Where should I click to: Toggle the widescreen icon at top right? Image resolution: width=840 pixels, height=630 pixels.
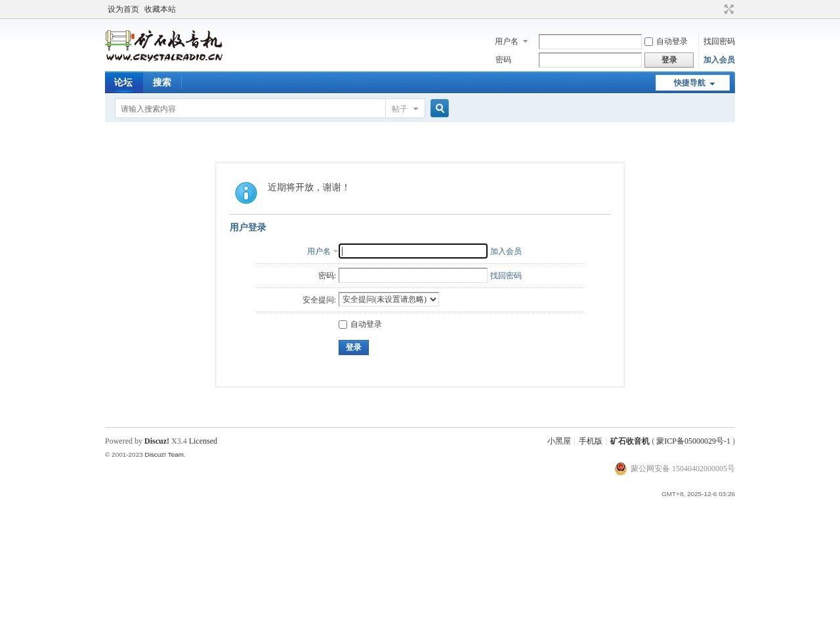pos(728,9)
